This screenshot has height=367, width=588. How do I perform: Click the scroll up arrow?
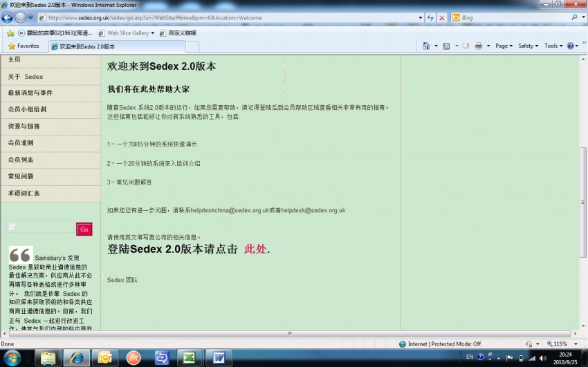(583, 59)
